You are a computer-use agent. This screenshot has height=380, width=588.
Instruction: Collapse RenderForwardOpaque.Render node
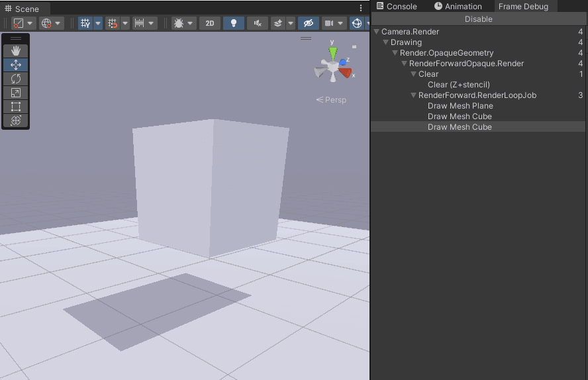tap(404, 64)
